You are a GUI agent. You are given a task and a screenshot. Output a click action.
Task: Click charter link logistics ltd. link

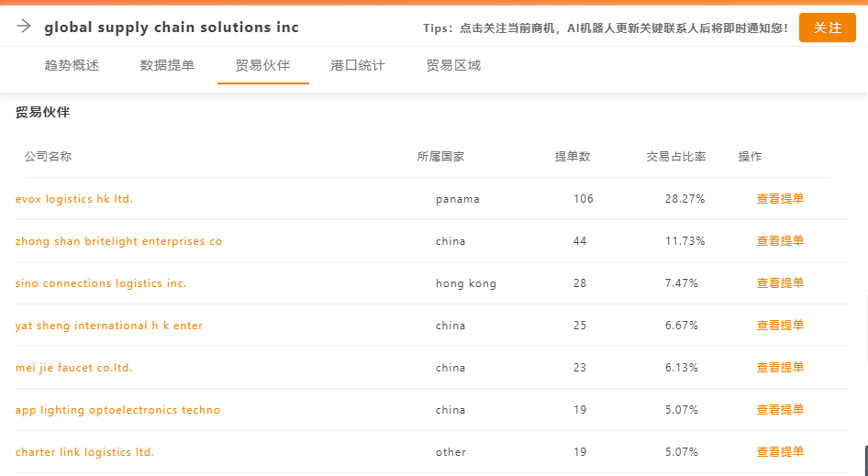84,452
